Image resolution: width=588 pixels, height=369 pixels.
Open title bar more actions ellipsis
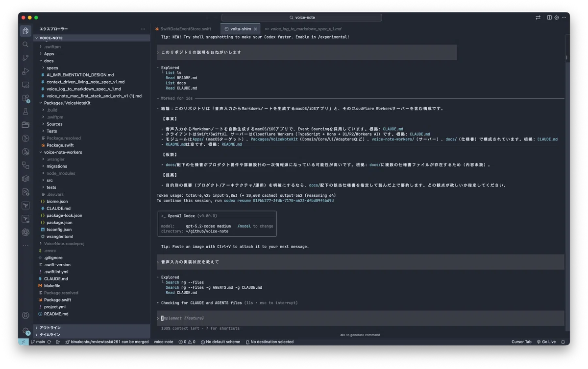tap(564, 18)
